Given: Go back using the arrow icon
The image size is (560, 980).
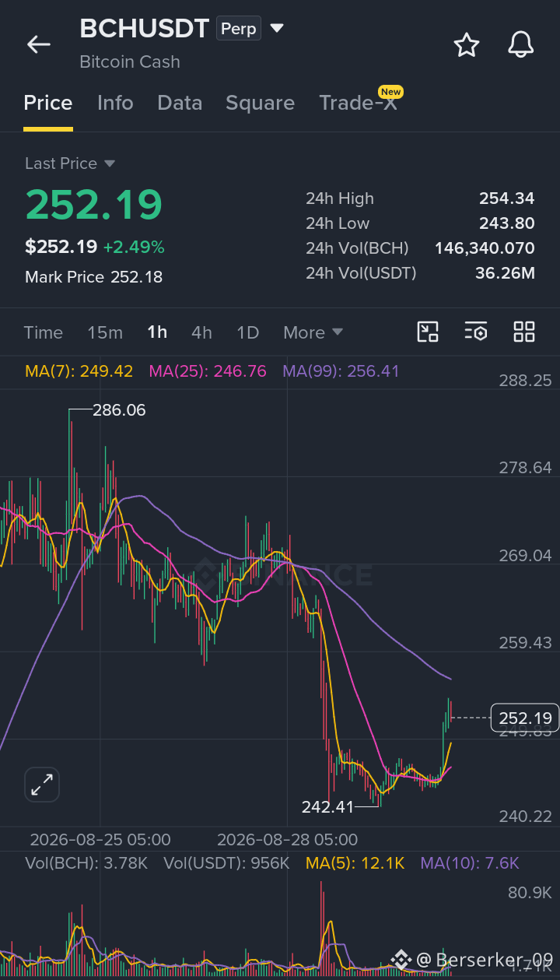Looking at the screenshot, I should 39,44.
